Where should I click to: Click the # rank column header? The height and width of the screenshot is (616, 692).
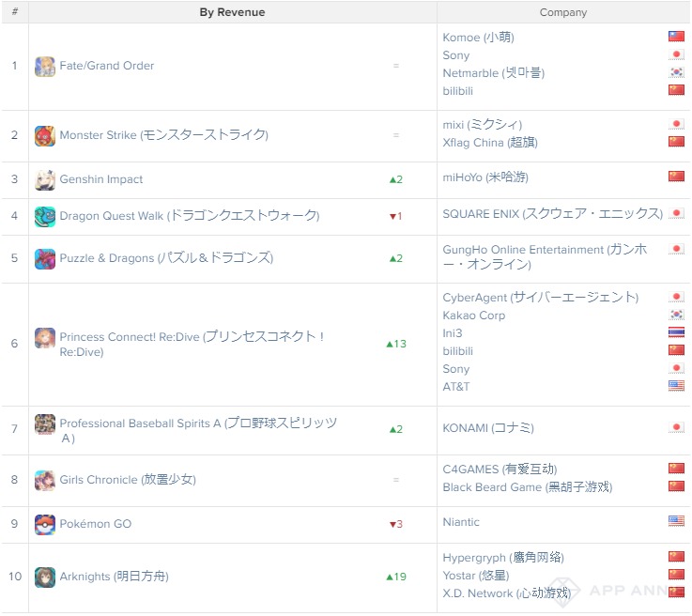15,12
